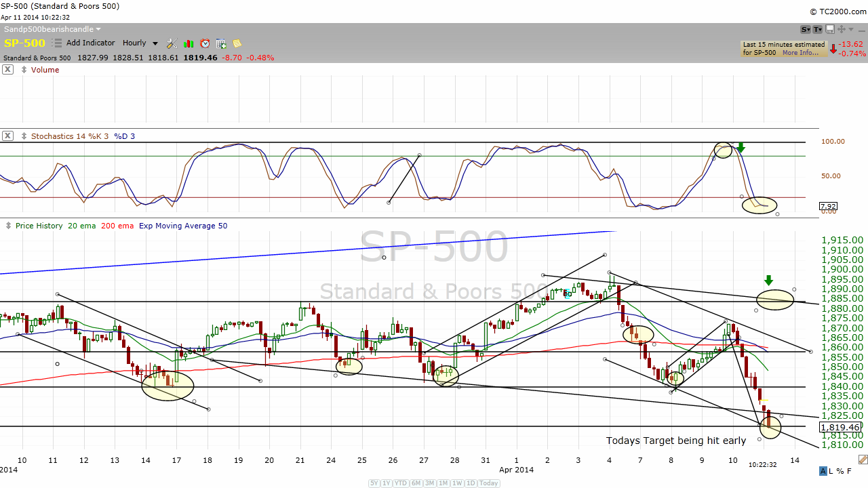Click the 1,915.00 price axis label
This screenshot has height=488, width=868.
843,240
